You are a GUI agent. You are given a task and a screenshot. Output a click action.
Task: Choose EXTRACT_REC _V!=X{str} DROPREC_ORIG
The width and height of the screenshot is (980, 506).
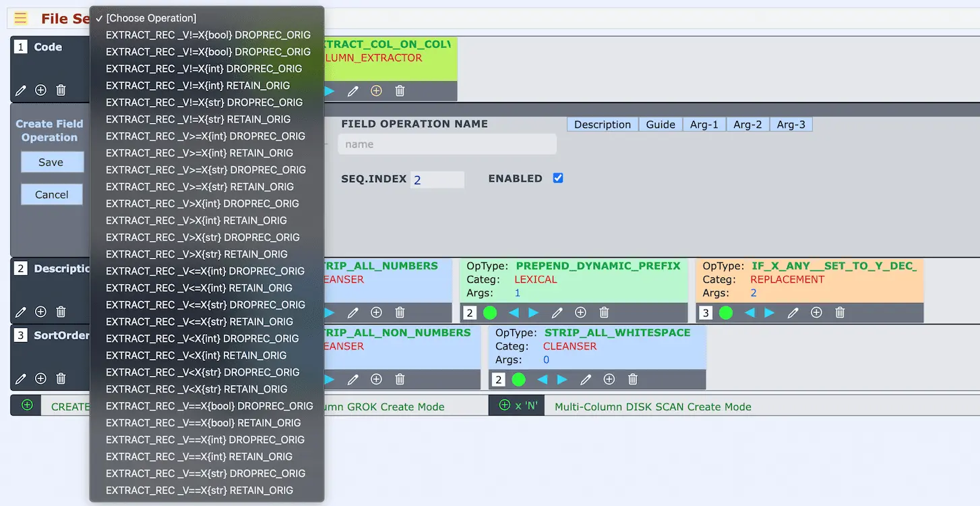tap(207, 103)
